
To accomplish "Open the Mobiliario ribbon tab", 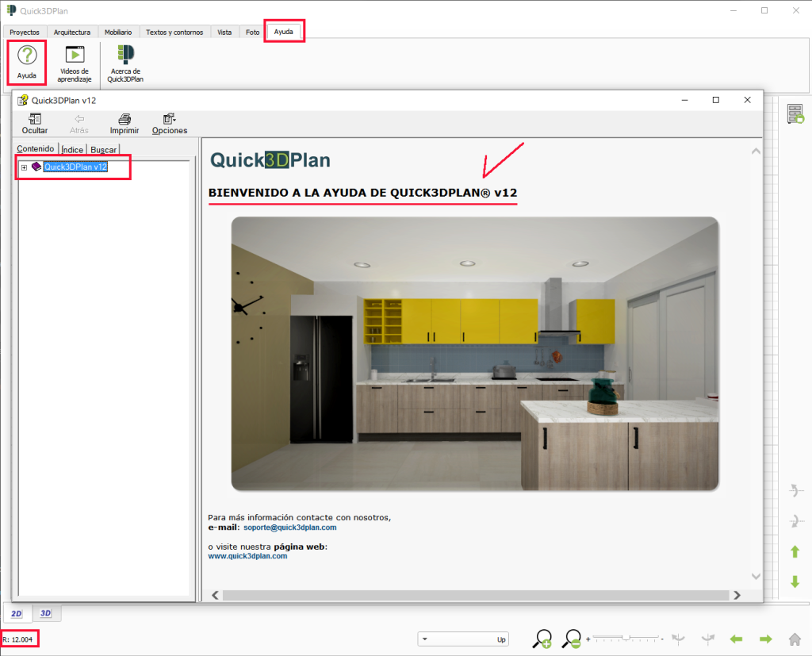I will click(118, 33).
